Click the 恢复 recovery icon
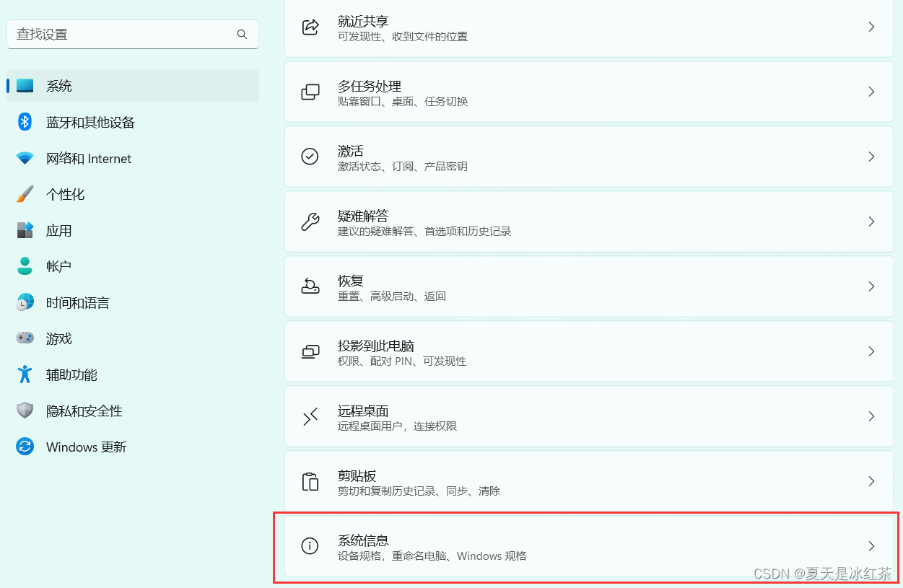This screenshot has height=588, width=903. 310,286
